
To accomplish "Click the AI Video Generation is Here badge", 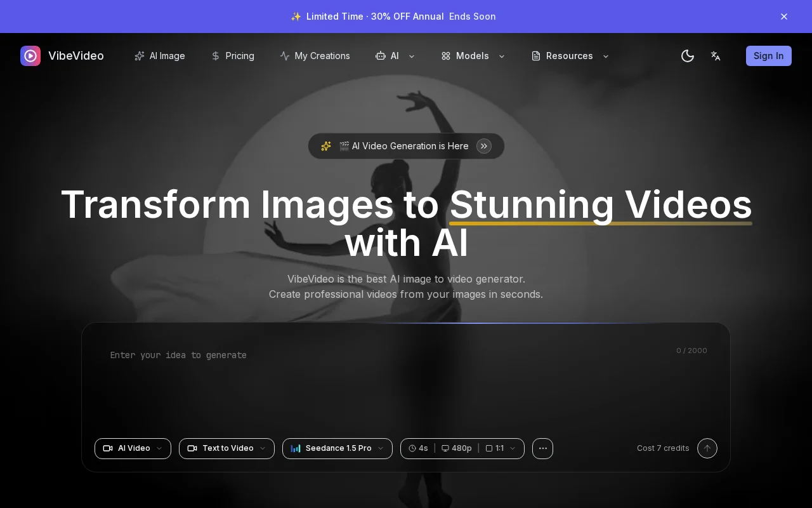I will point(406,146).
